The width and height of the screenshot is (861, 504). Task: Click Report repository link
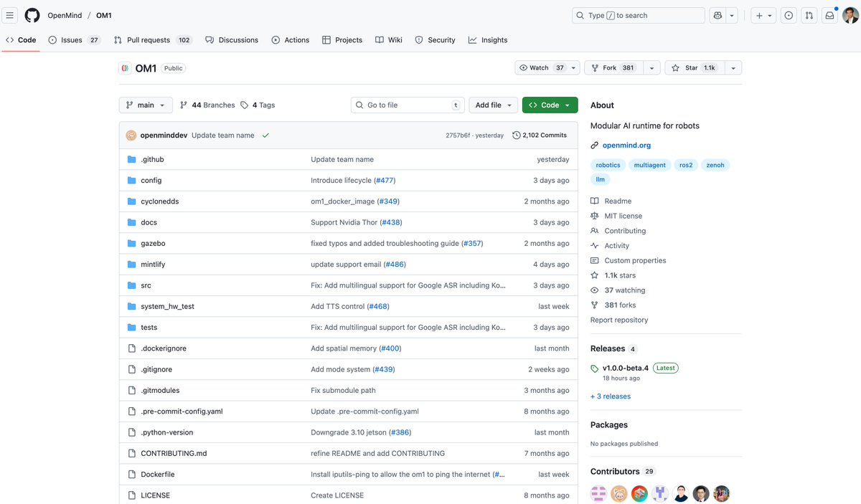619,320
